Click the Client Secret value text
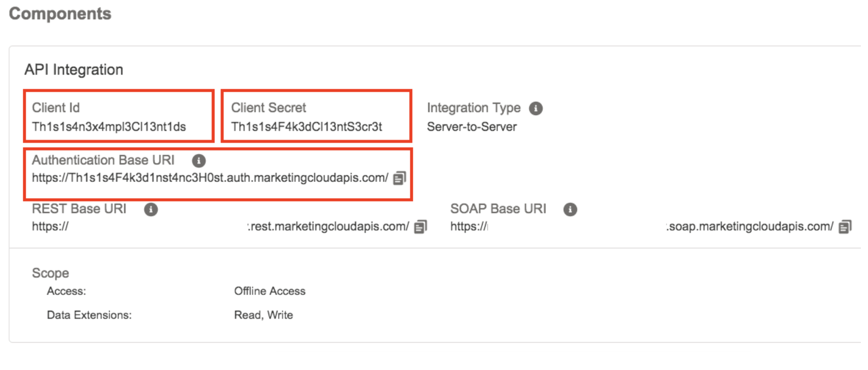 306,127
